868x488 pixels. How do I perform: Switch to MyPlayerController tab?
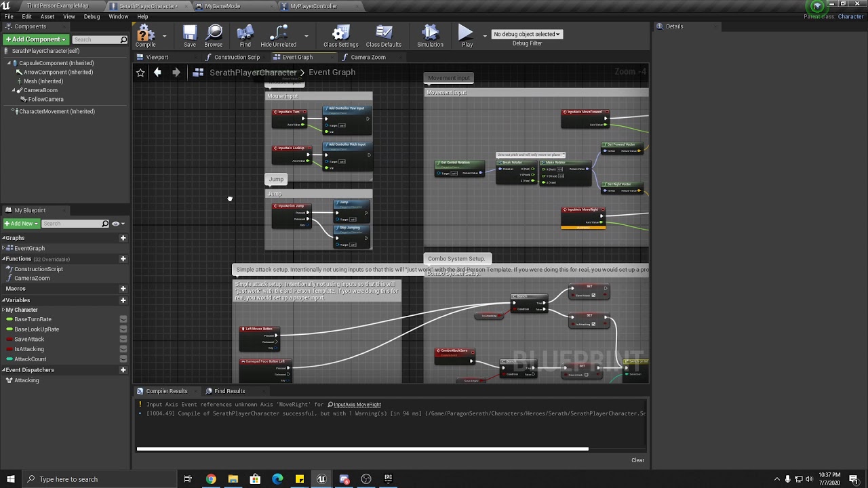(313, 6)
